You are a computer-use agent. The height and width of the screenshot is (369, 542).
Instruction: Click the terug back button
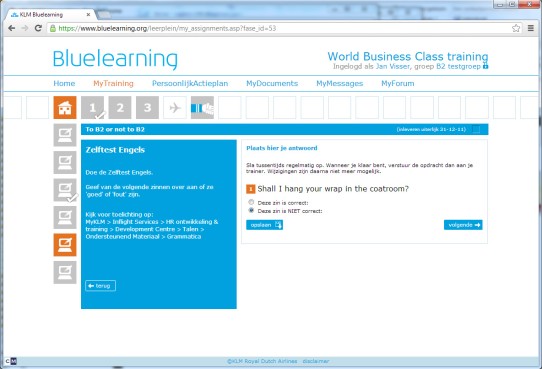100,286
